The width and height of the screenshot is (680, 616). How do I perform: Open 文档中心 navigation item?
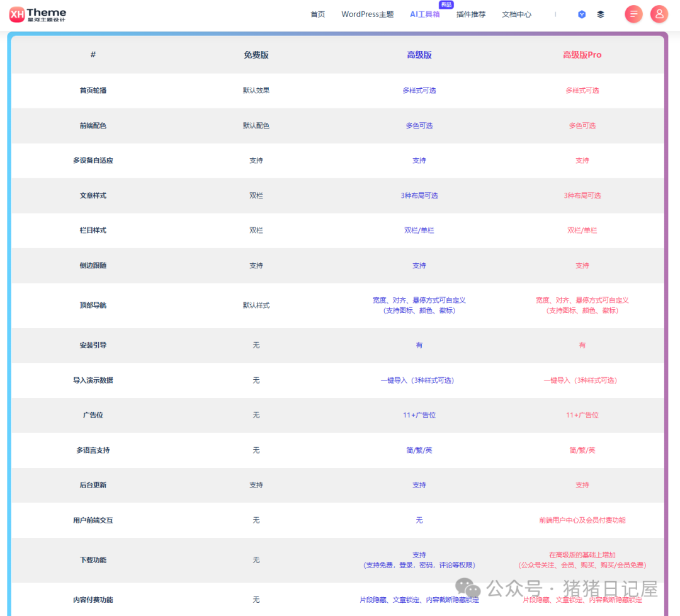pos(516,14)
